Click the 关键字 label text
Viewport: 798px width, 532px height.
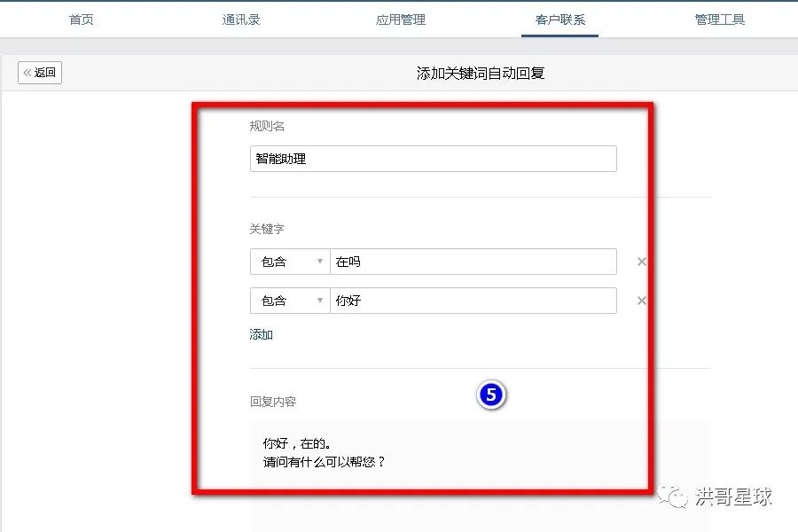coord(267,229)
